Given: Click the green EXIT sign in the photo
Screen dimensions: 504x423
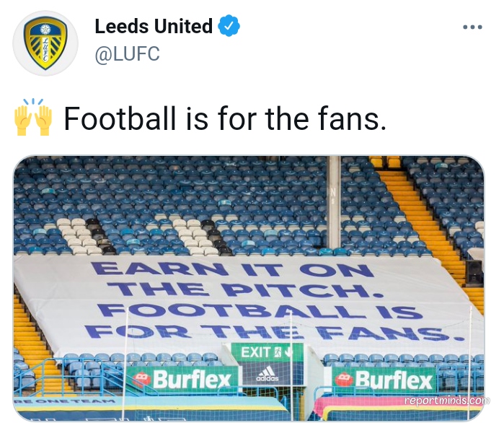Looking at the screenshot, I should pos(267,352).
